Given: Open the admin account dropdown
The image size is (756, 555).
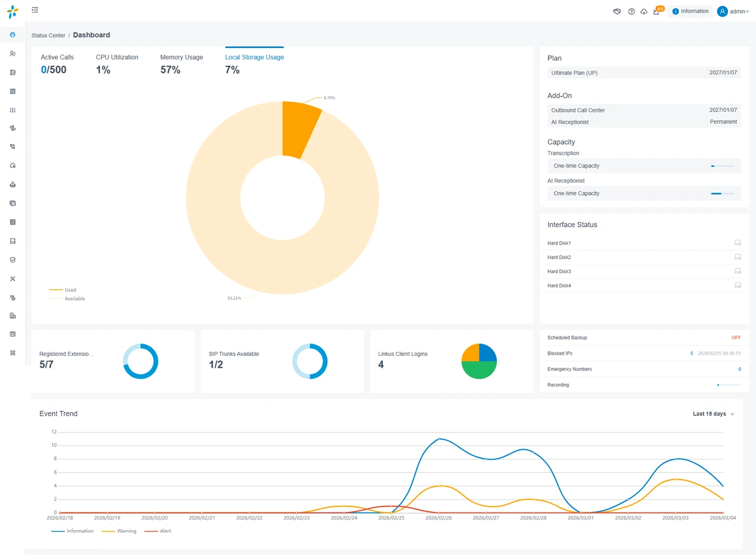Looking at the screenshot, I should click(733, 11).
